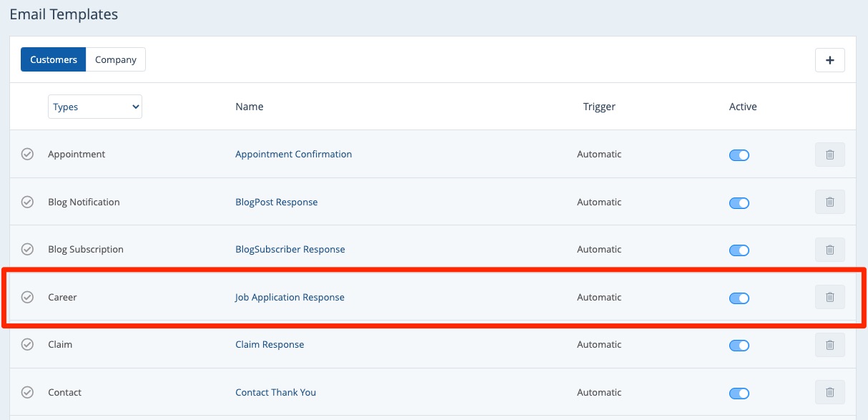Click check circle icon beside Appointment

pyautogui.click(x=27, y=154)
